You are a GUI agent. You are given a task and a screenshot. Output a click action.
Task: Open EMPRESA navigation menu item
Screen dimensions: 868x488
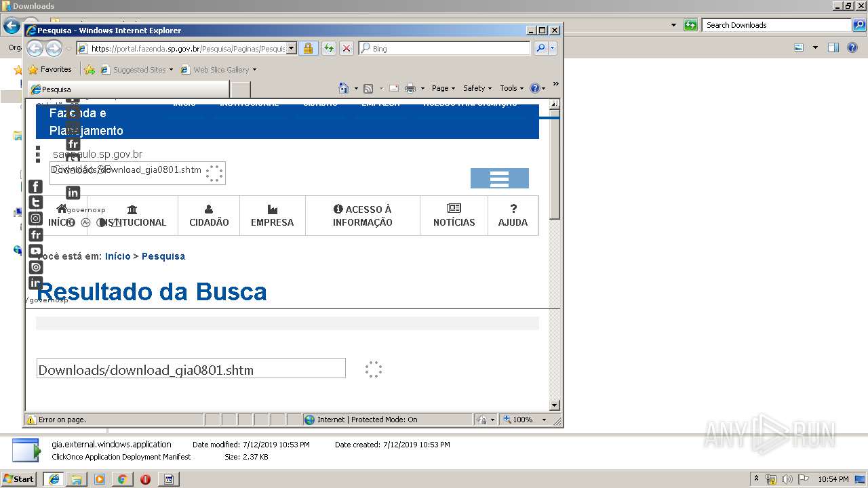[x=273, y=216]
